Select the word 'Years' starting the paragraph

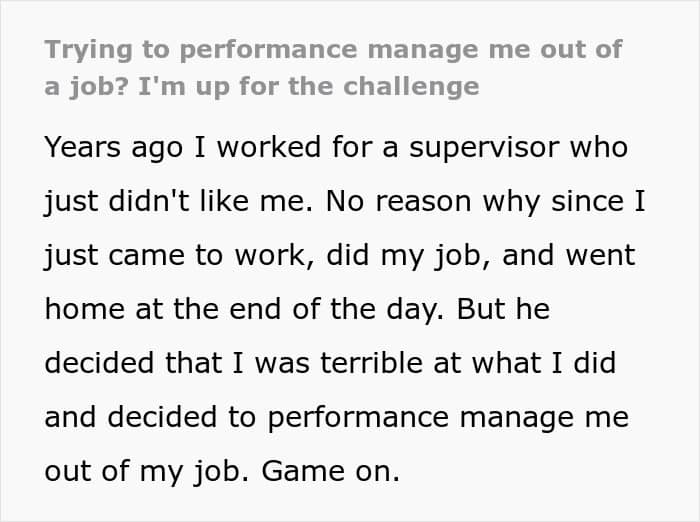(x=83, y=147)
